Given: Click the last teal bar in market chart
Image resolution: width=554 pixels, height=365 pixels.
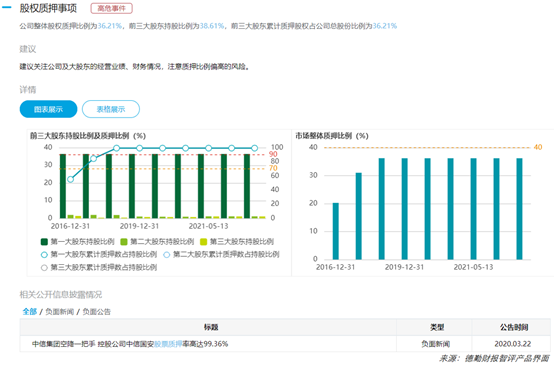Looking at the screenshot, I should click(x=519, y=209).
